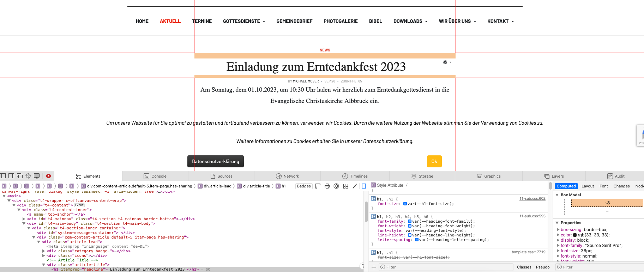Toggle variable swatch for font-weight value
This screenshot has width=644, height=272.
tap(410, 226)
